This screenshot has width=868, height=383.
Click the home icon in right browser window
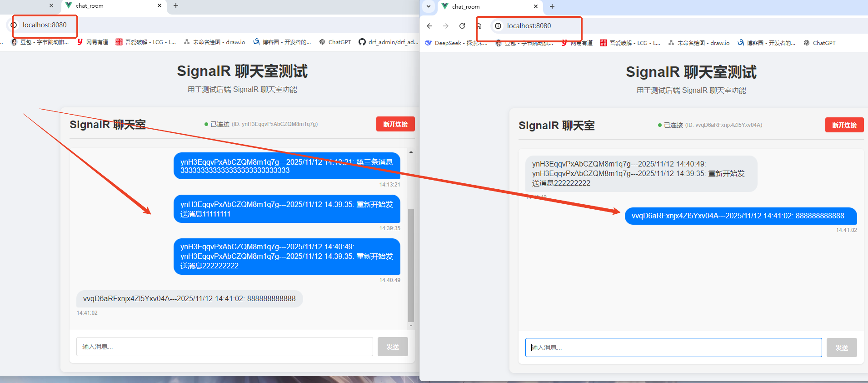479,26
